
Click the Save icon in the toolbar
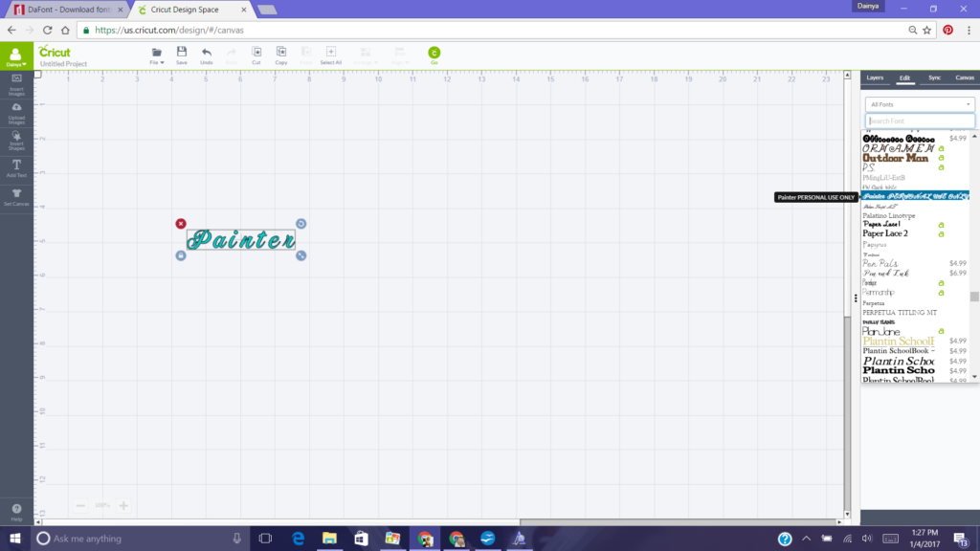(181, 55)
